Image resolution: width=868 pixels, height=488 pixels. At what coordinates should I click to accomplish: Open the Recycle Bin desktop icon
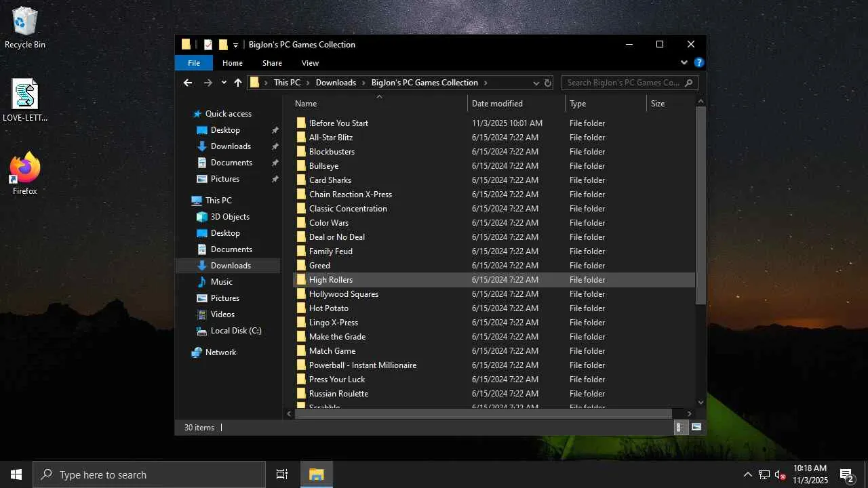(x=25, y=28)
